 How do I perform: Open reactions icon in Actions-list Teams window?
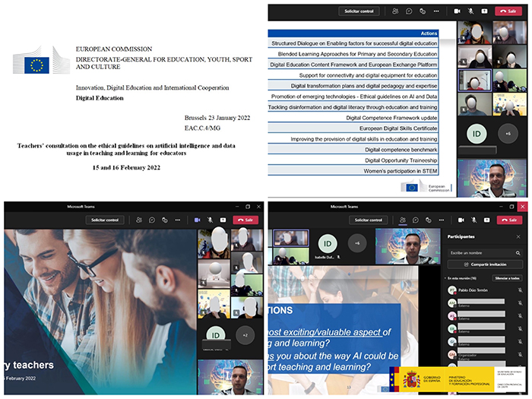423,11
